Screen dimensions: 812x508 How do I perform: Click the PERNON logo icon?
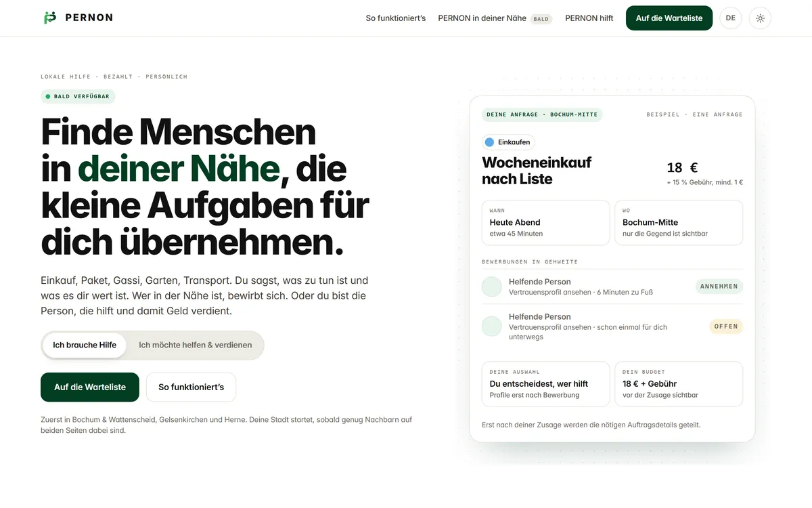tap(49, 18)
